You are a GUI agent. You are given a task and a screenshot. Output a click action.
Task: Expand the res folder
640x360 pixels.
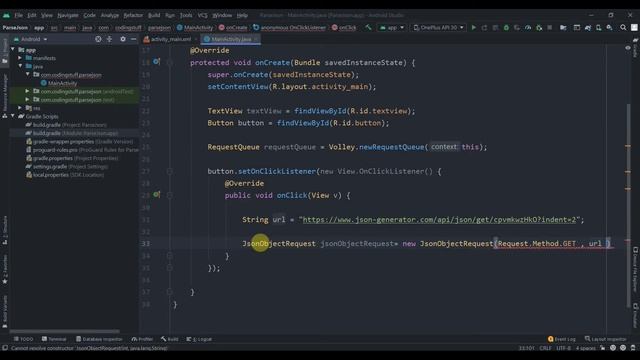click(x=20, y=108)
